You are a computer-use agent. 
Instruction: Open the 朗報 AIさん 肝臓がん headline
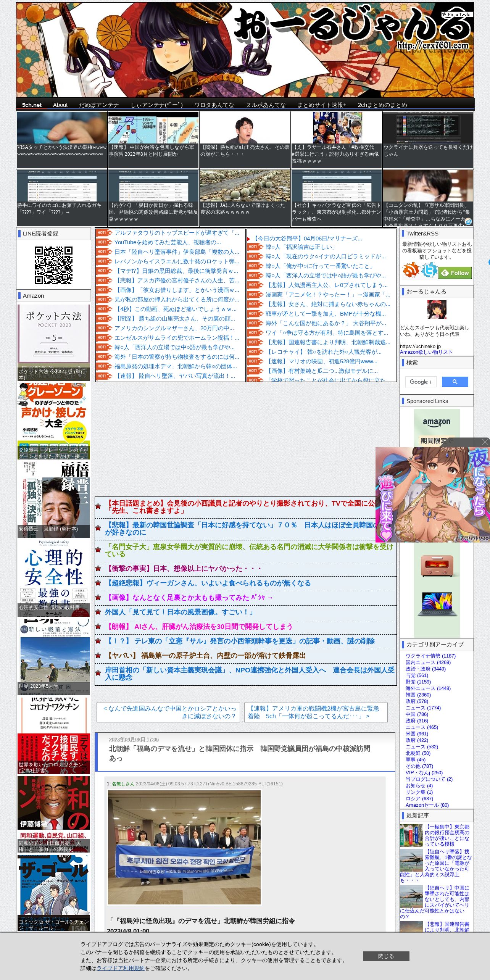(199, 627)
